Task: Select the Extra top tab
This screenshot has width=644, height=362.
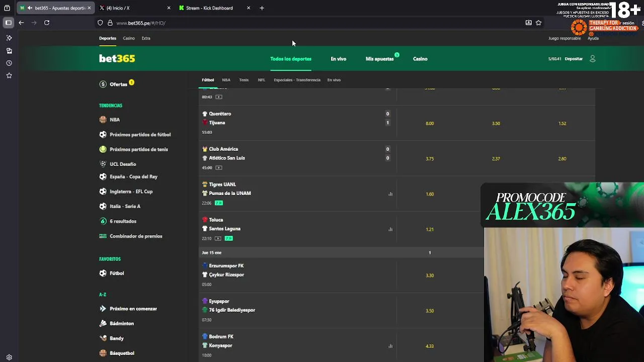Action: point(146,38)
